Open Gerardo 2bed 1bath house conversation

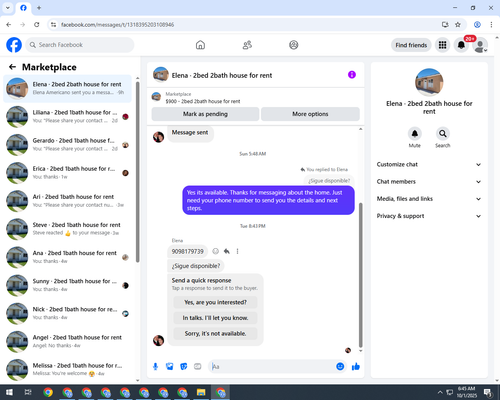tap(67, 145)
